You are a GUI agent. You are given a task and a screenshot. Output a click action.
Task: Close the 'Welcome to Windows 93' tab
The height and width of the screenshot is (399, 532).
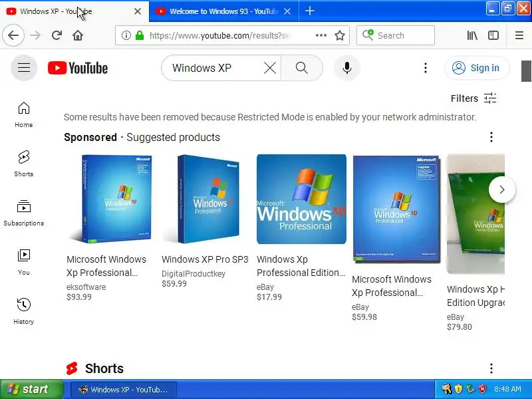287,11
